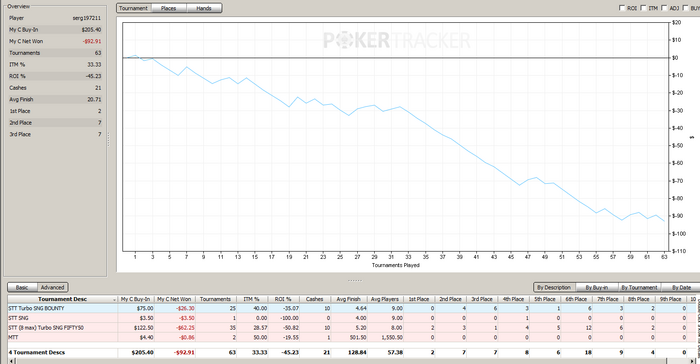Click the My C Buy-In overview row
700x364 pixels.
[x=55, y=29]
